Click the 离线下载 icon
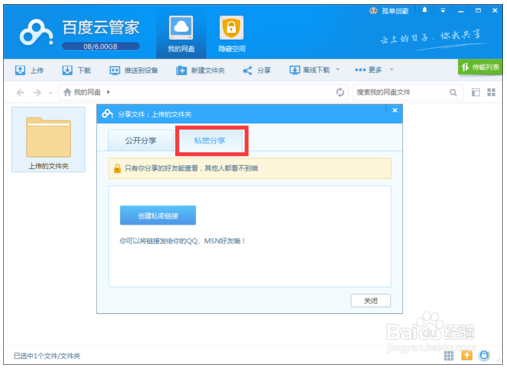 click(x=295, y=70)
